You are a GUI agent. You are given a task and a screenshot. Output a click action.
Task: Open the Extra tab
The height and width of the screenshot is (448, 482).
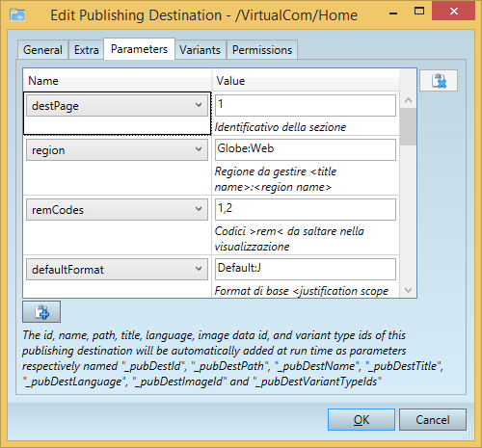[x=86, y=50]
